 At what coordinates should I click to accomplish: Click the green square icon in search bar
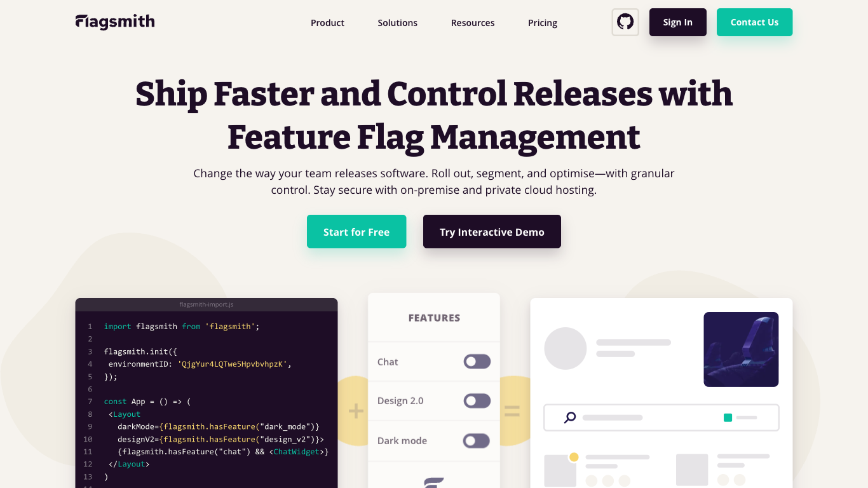728,417
